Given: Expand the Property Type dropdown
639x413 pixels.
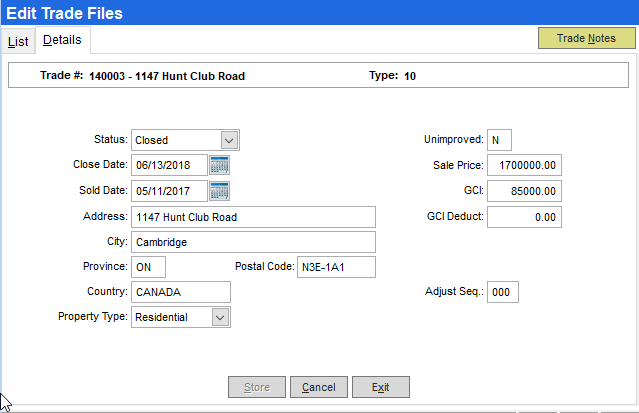Looking at the screenshot, I should pyautogui.click(x=220, y=317).
